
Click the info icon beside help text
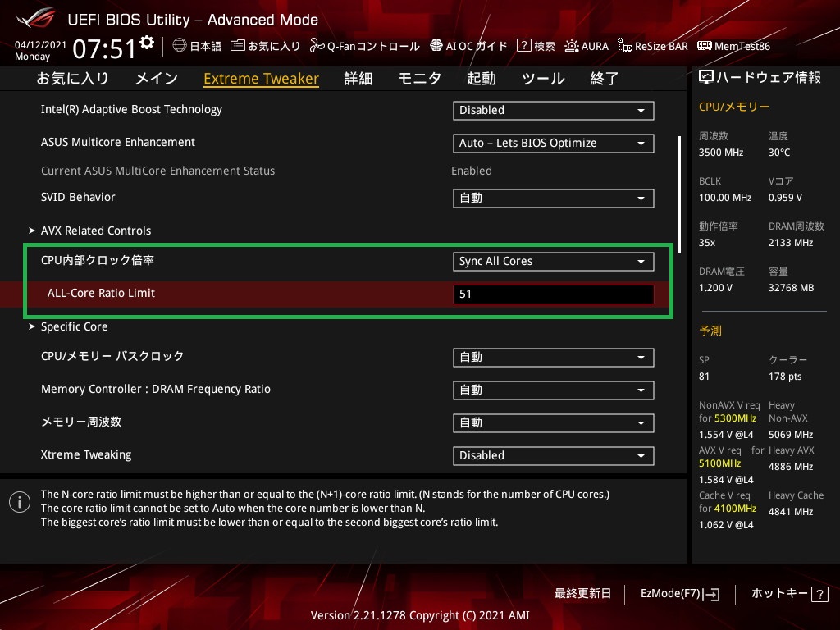point(20,502)
